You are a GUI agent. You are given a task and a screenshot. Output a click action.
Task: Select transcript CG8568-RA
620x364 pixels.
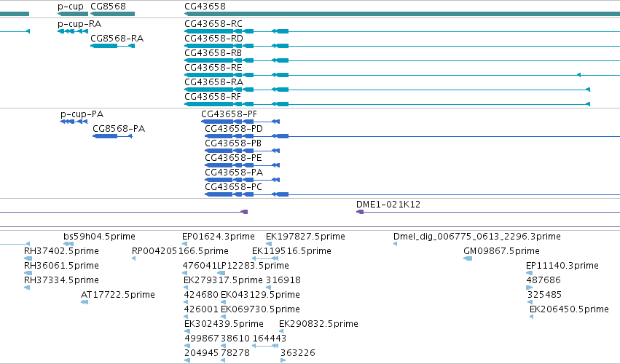(117, 39)
